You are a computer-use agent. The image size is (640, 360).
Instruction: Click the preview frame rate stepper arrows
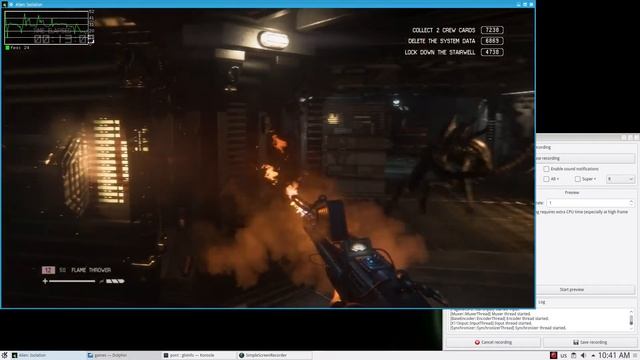[x=631, y=203]
